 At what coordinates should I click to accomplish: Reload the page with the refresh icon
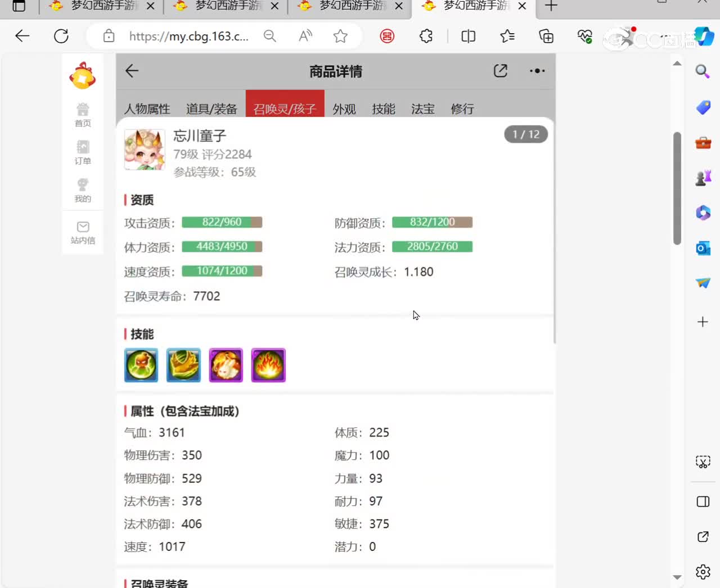click(x=61, y=37)
